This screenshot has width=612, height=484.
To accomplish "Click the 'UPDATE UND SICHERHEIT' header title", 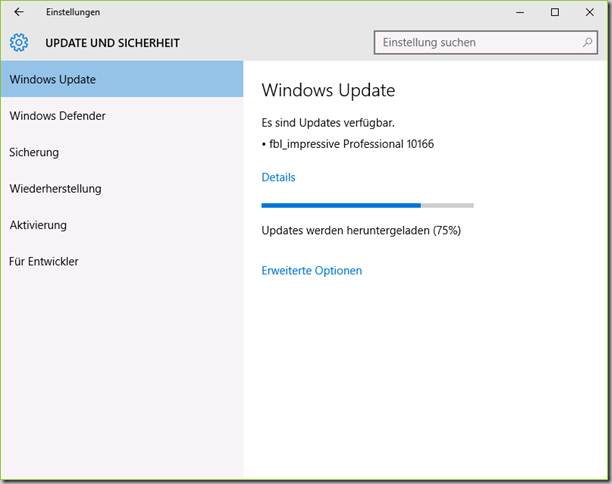I will [112, 43].
